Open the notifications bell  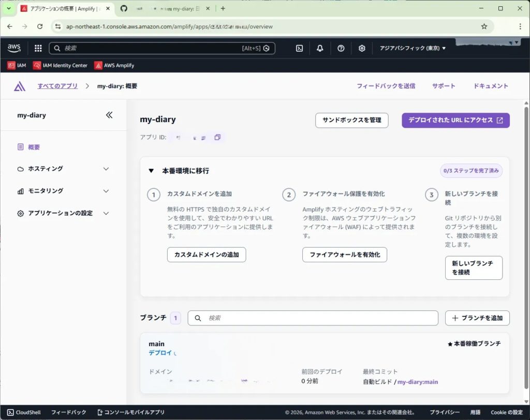pyautogui.click(x=320, y=48)
